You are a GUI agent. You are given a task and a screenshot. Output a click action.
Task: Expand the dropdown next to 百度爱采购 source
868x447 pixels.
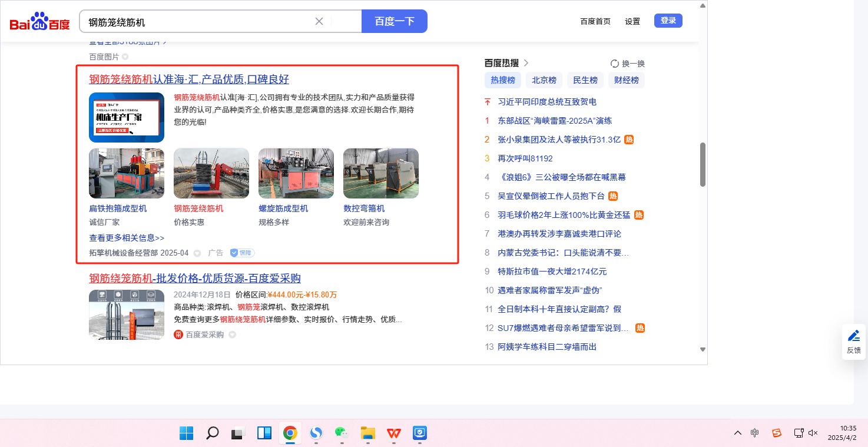tap(232, 335)
